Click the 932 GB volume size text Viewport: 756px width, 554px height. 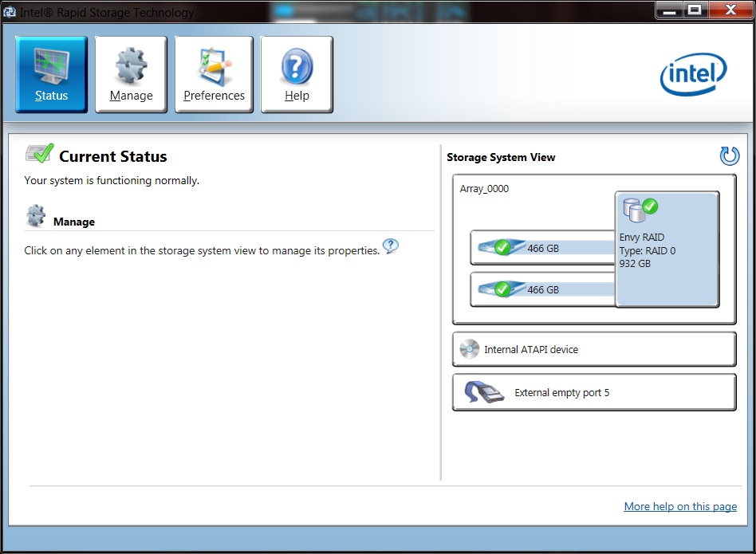click(x=635, y=264)
